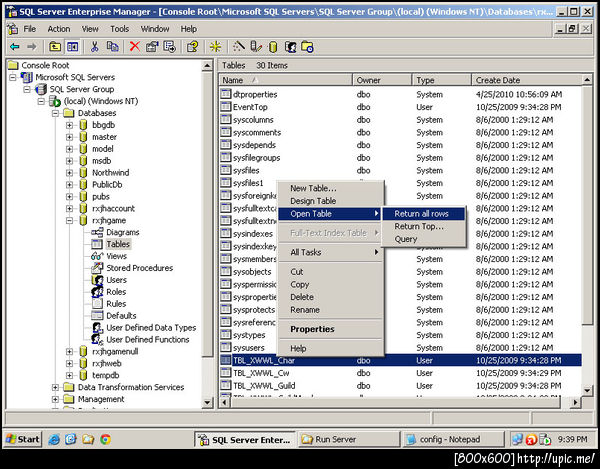Viewport: 600px width, 469px height.
Task: Click the Back arrow toolbar icon
Action: pyautogui.click(x=15, y=46)
